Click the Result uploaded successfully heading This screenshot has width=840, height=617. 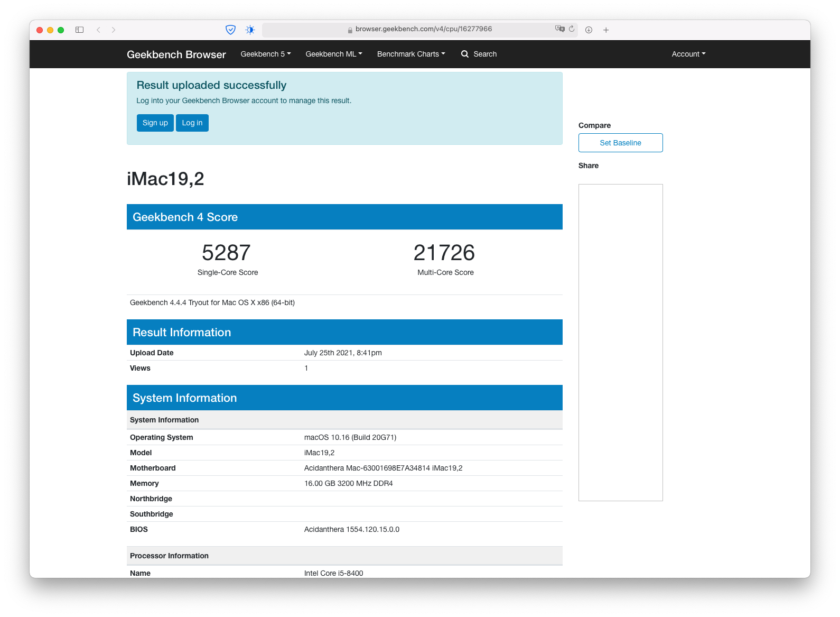click(211, 85)
